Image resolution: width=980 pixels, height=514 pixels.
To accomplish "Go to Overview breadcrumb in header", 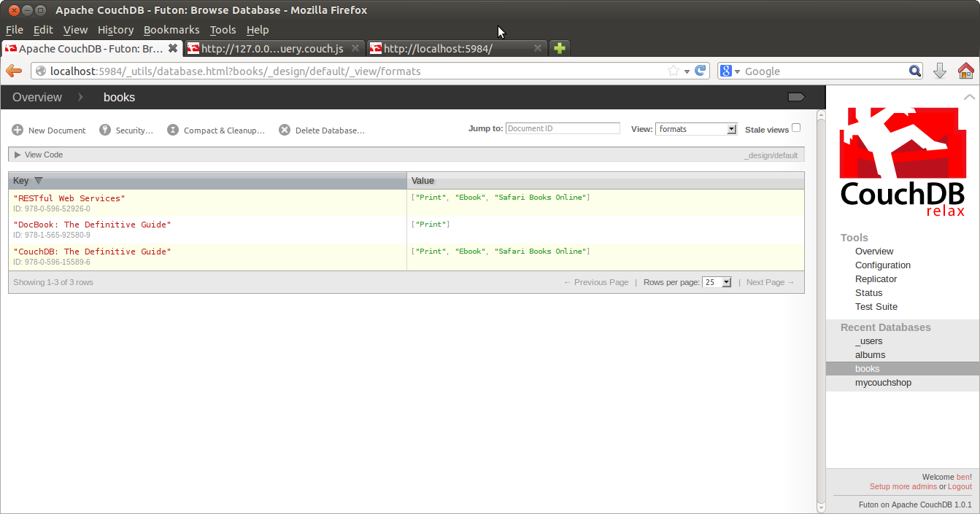I will [37, 97].
